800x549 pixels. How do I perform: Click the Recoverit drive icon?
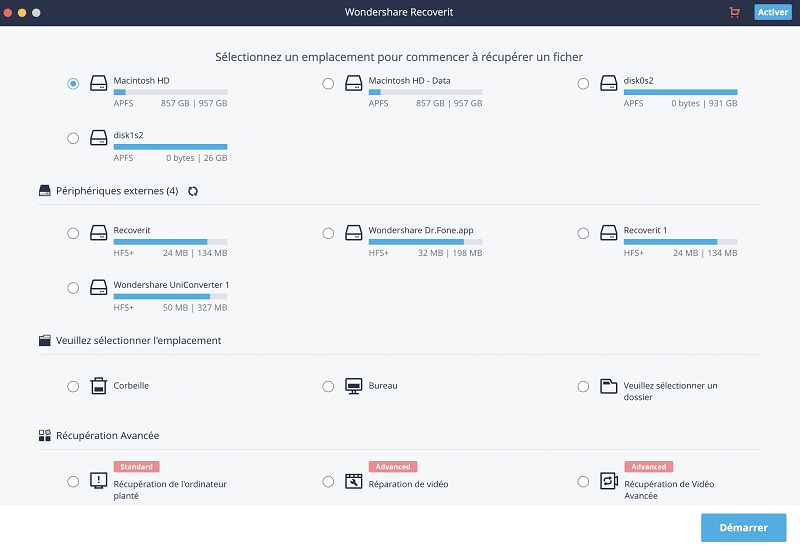tap(98, 233)
